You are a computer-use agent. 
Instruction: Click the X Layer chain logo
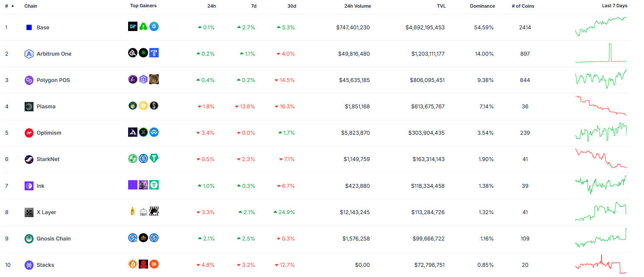[x=29, y=212]
